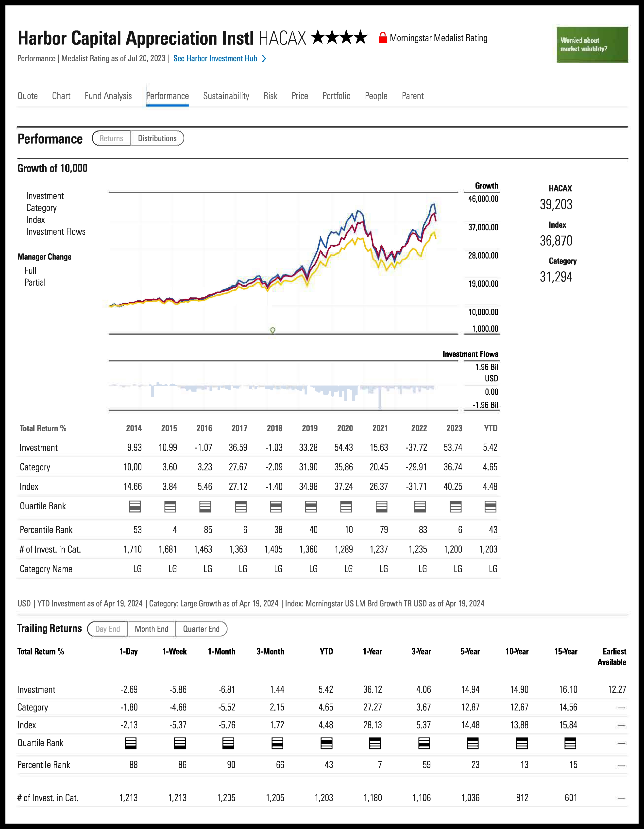Select Month End trailing returns

[x=152, y=629]
